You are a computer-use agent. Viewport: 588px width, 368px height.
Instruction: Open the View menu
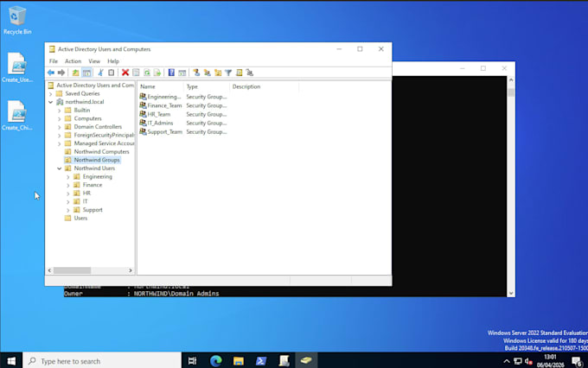[94, 61]
